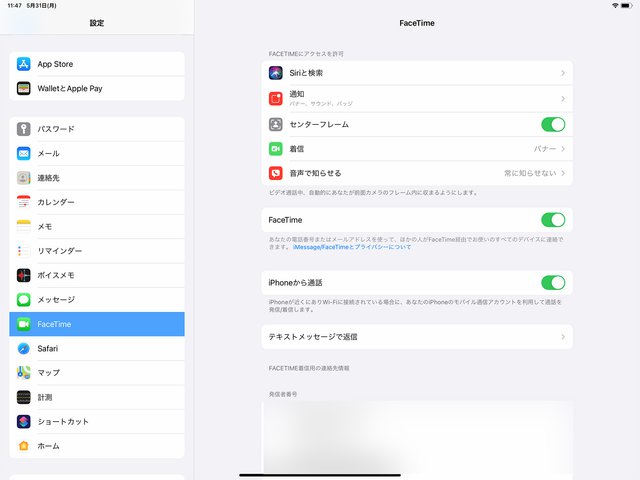
Task: Tap the カレンダー calendar icon
Action: pos(24,202)
